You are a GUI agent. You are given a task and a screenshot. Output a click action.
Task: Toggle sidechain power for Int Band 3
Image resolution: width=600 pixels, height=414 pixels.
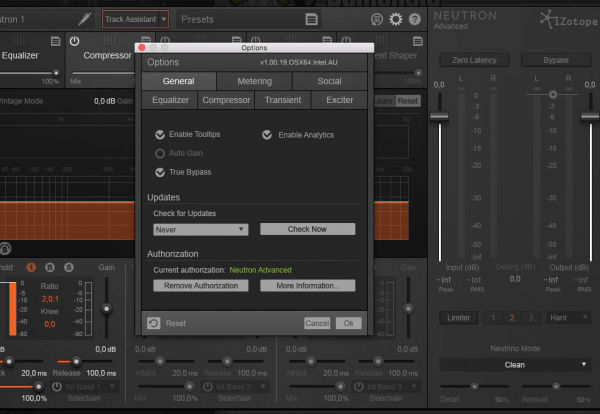[x=359, y=387]
